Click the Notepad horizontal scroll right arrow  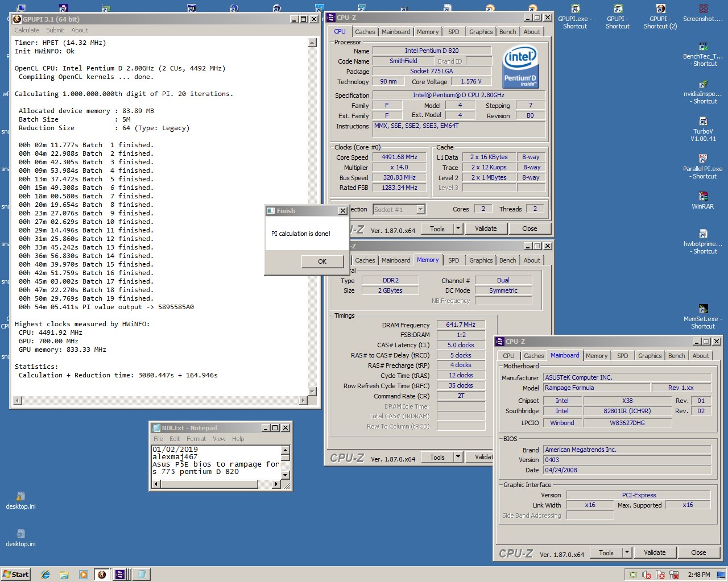[x=276, y=484]
